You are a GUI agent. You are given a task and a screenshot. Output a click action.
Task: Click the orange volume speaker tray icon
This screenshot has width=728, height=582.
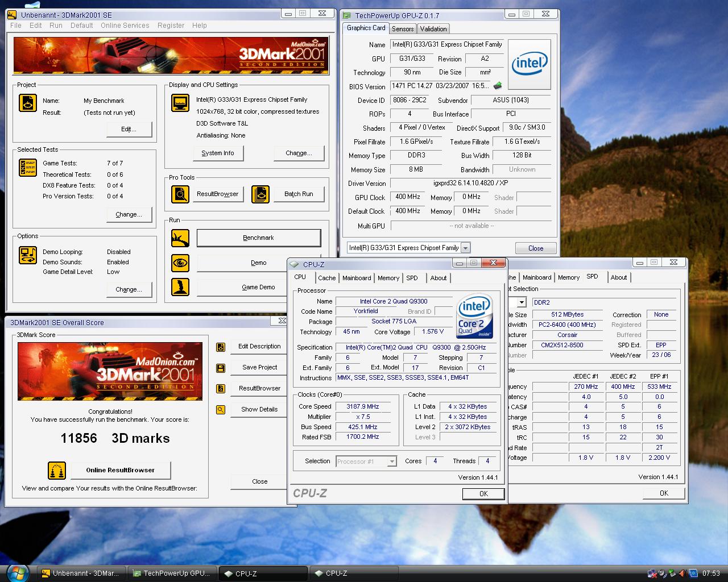coord(682,573)
